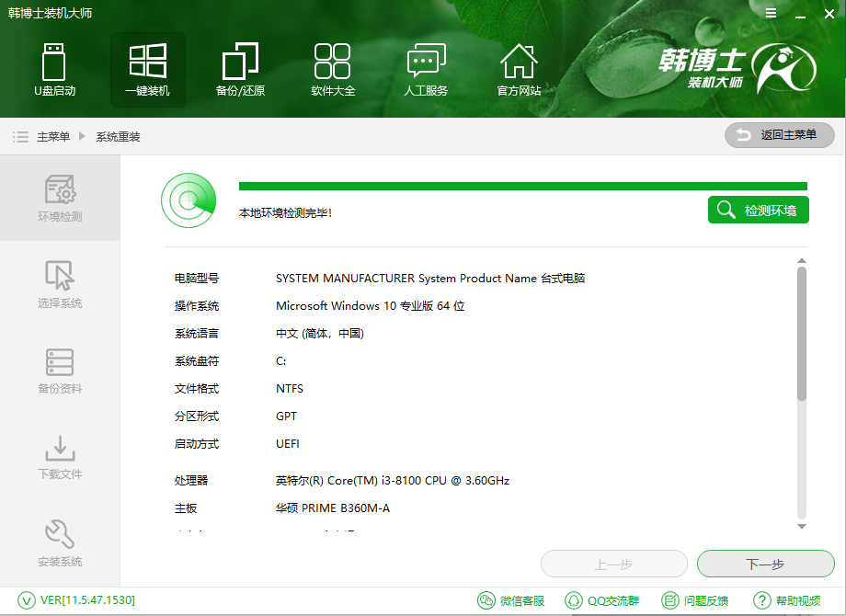
Task: Open the 备份资料 backup data step
Action: click(59, 371)
